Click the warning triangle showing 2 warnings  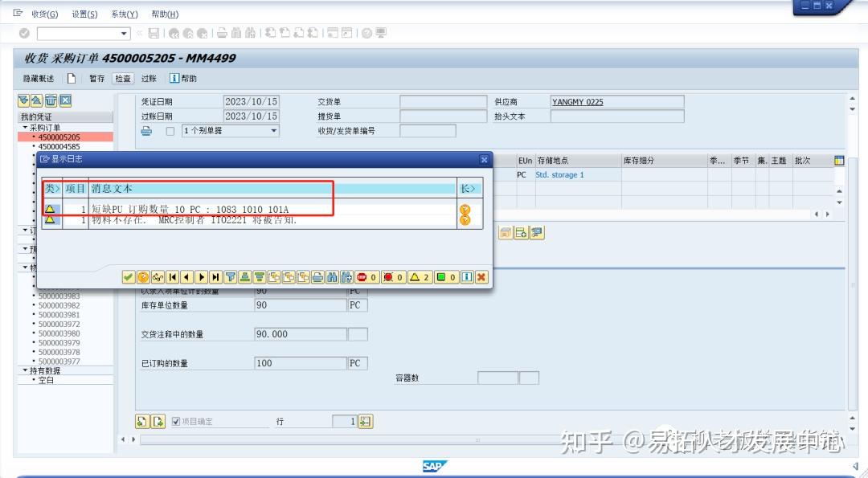pyautogui.click(x=414, y=277)
